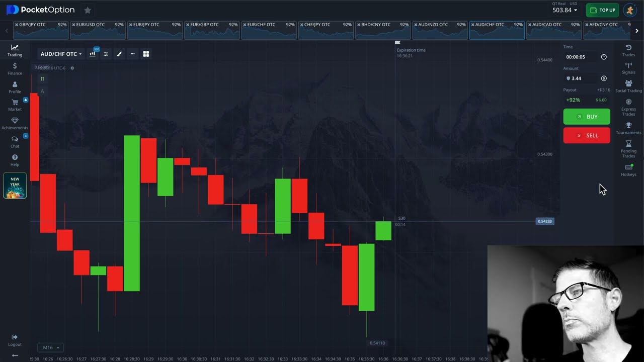Switch to AUD/CAD OTC tab
Screen dimensions: 644x362
pyautogui.click(x=553, y=30)
